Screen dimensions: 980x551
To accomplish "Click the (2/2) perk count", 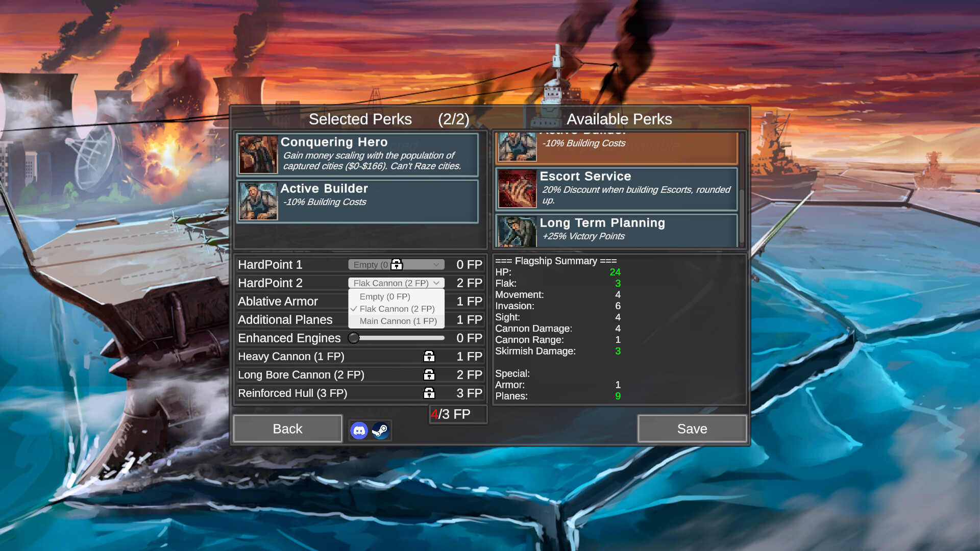I will tap(453, 119).
